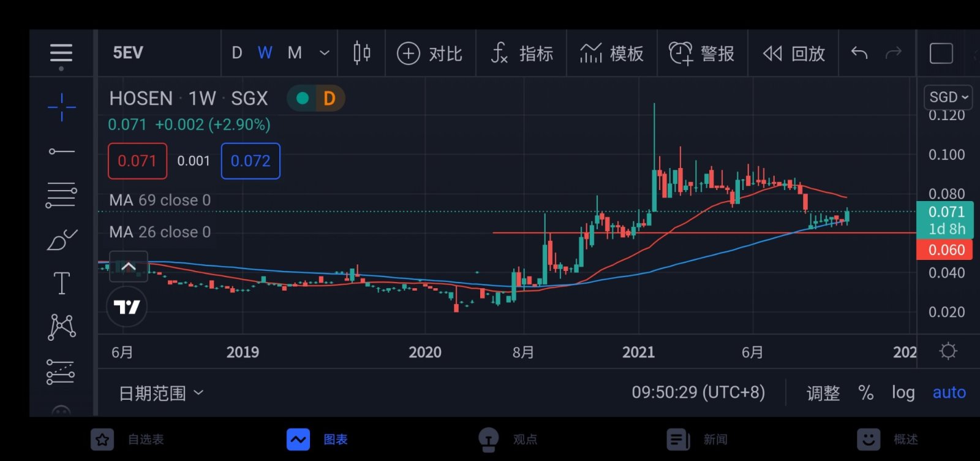Open the candlestick chart style picker
Image resolution: width=980 pixels, height=461 pixels.
[x=361, y=53]
